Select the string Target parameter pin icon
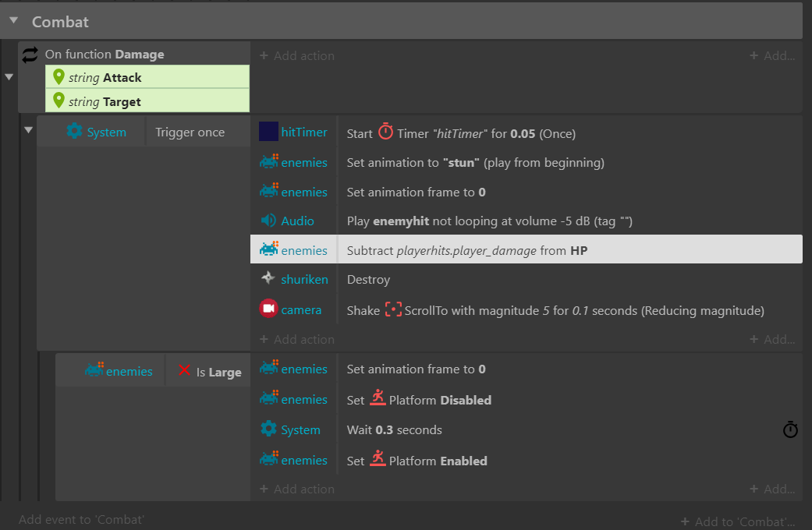This screenshot has width=812, height=530. click(59, 101)
